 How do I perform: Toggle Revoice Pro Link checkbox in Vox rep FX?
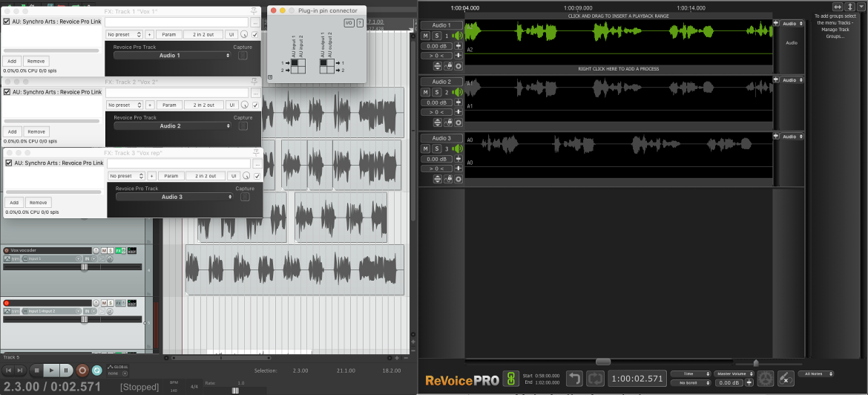point(8,163)
